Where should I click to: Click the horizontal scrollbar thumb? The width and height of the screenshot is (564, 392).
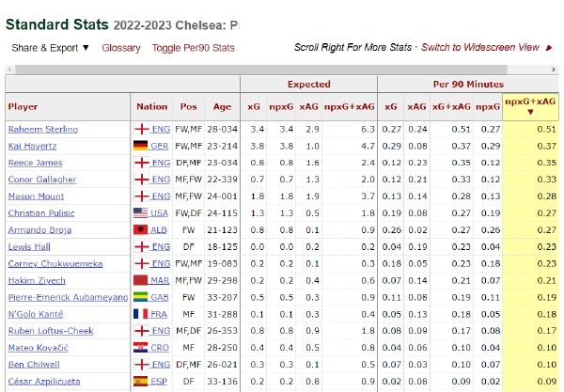tap(261, 70)
